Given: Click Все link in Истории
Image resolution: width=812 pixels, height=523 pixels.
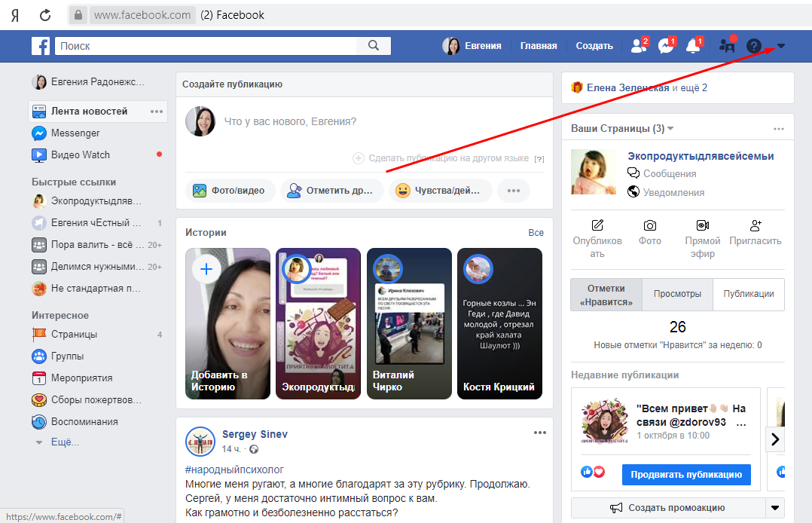Looking at the screenshot, I should [536, 233].
